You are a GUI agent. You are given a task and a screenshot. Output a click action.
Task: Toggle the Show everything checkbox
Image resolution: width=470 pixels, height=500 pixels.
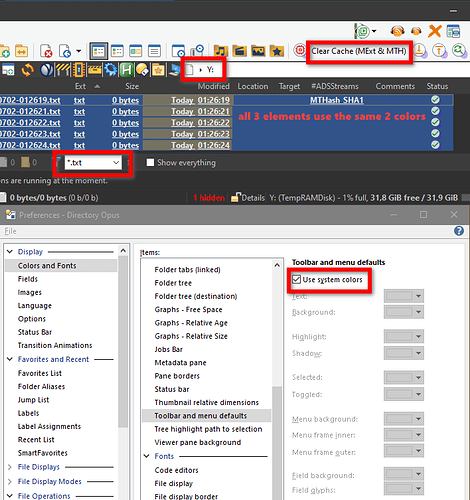coord(150,162)
